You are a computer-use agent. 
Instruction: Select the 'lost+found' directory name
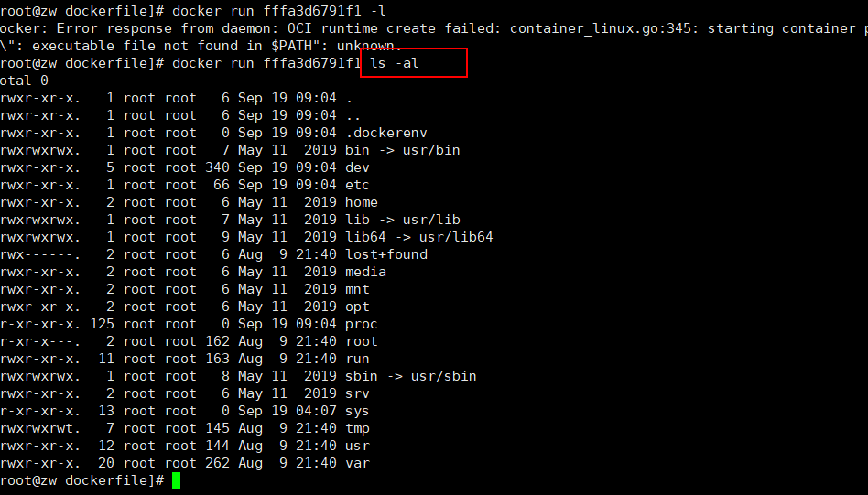(386, 254)
